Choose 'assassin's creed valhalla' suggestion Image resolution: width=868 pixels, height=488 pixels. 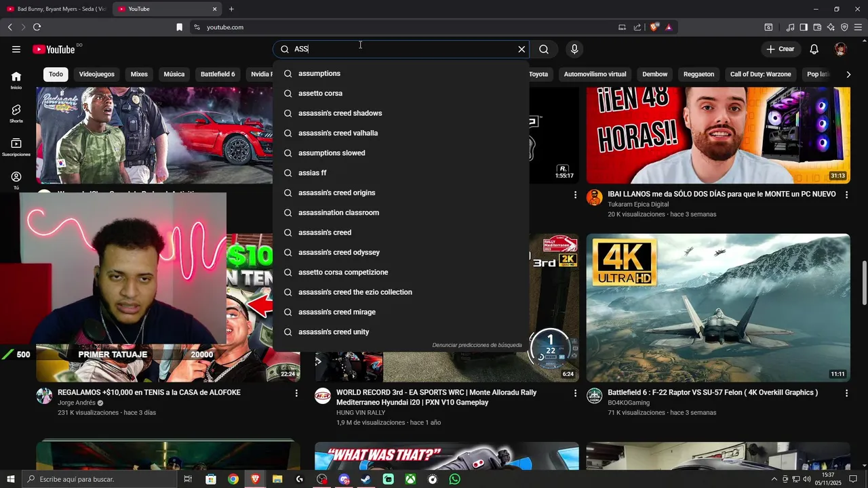[401, 133]
